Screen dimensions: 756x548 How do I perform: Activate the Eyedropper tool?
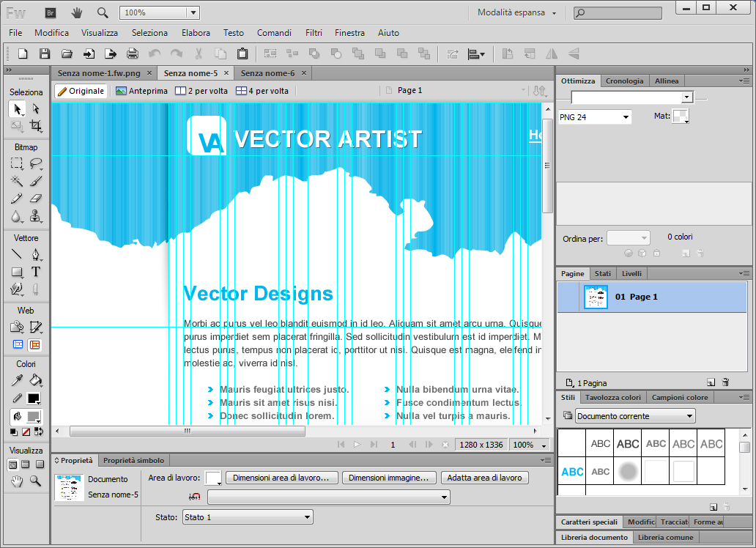[x=17, y=380]
